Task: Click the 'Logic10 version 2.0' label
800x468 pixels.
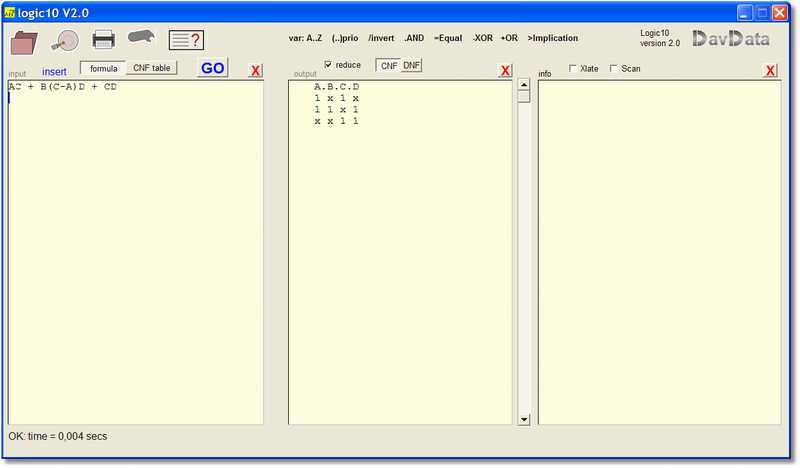Action: click(x=660, y=38)
